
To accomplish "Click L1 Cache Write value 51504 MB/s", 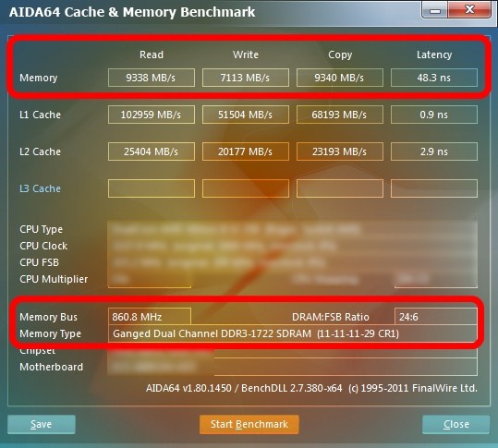I will tap(246, 115).
